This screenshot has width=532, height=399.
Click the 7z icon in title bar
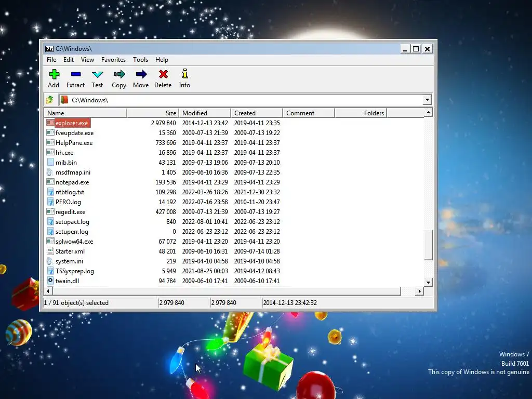click(49, 49)
